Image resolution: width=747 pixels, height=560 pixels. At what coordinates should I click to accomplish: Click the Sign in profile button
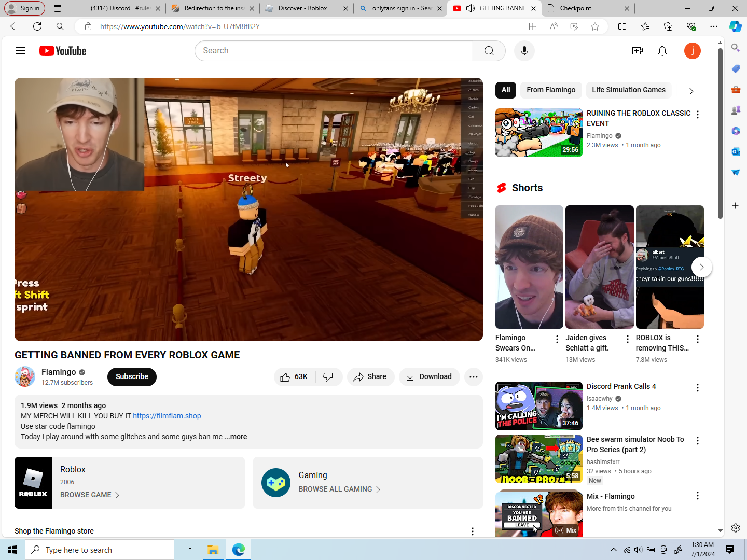pyautogui.click(x=24, y=8)
